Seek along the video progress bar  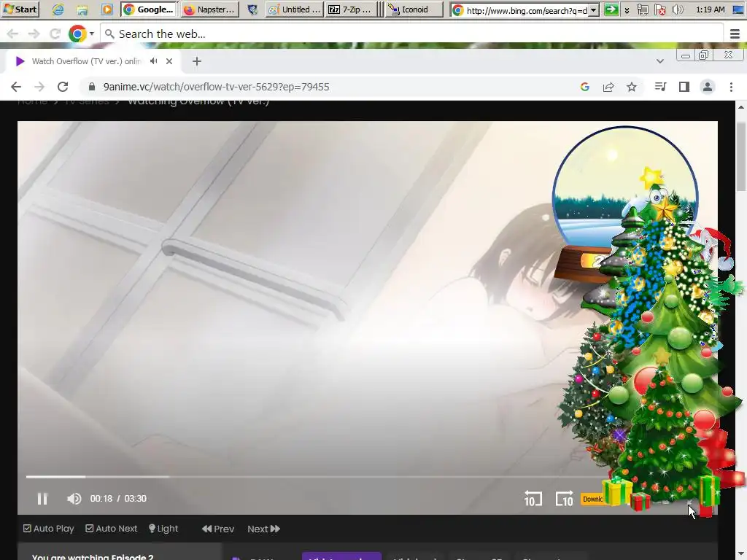click(314, 476)
